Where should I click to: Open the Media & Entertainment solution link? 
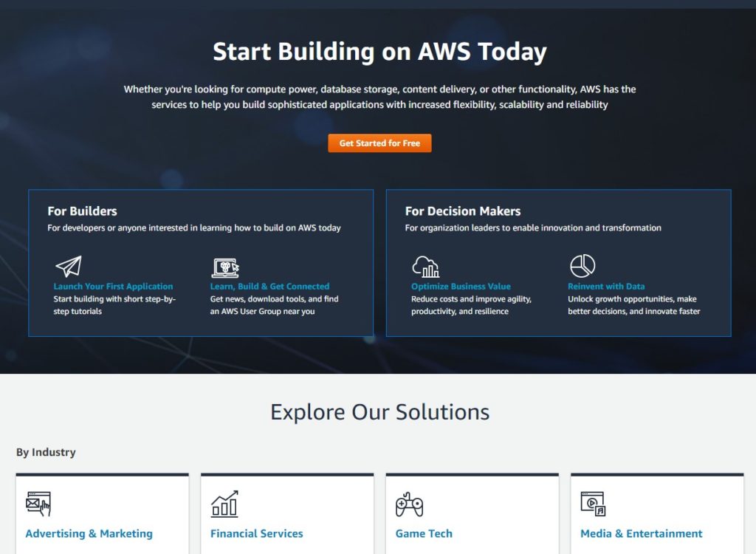pos(642,533)
